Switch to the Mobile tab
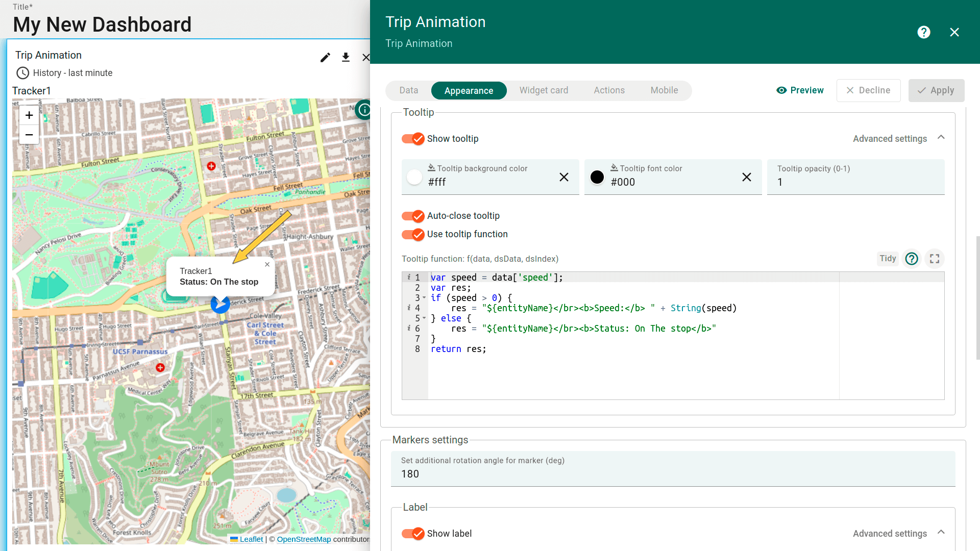Image resolution: width=980 pixels, height=551 pixels. pyautogui.click(x=664, y=90)
